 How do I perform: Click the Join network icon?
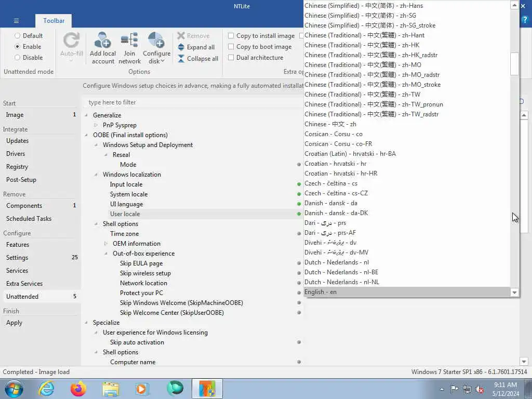(129, 40)
